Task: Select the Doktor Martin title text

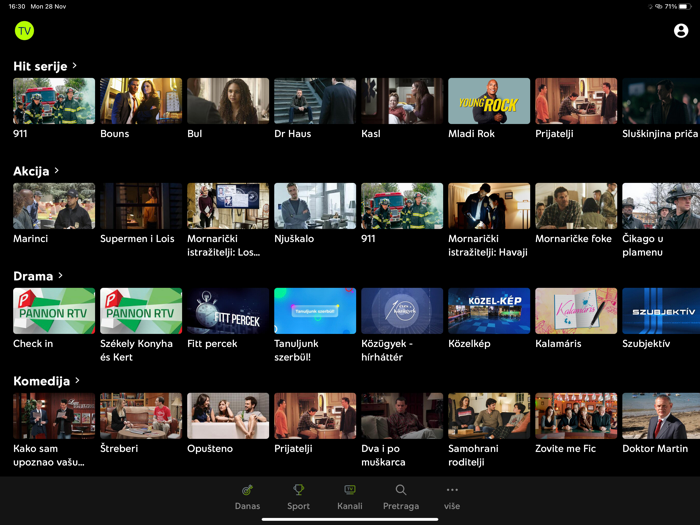Action: tap(655, 448)
